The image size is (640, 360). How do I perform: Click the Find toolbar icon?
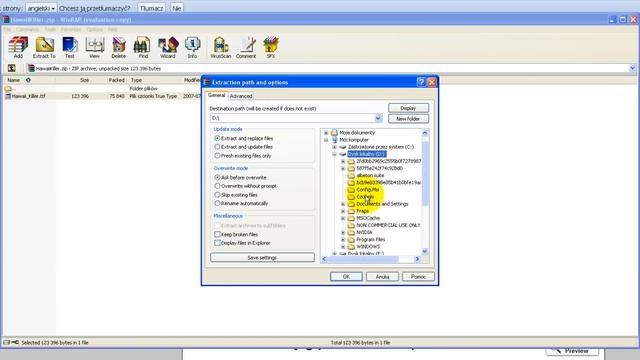pyautogui.click(x=142, y=47)
